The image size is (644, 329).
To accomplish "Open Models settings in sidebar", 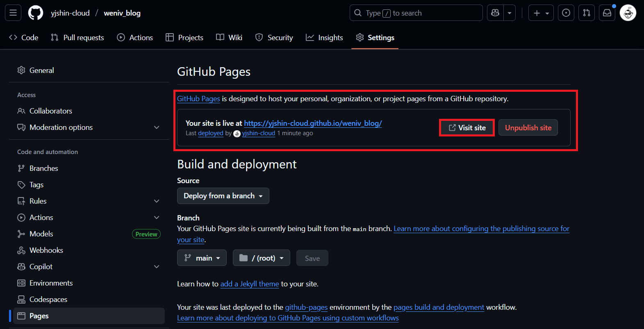I will click(x=89, y=234).
